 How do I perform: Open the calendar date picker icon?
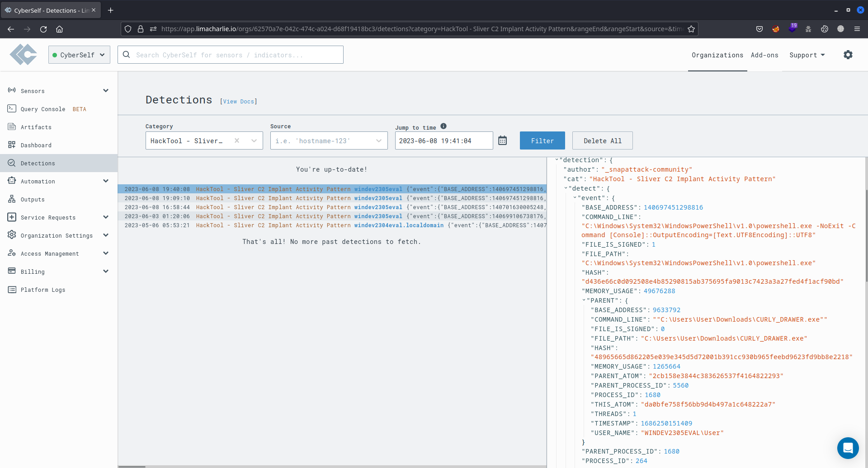pyautogui.click(x=502, y=140)
